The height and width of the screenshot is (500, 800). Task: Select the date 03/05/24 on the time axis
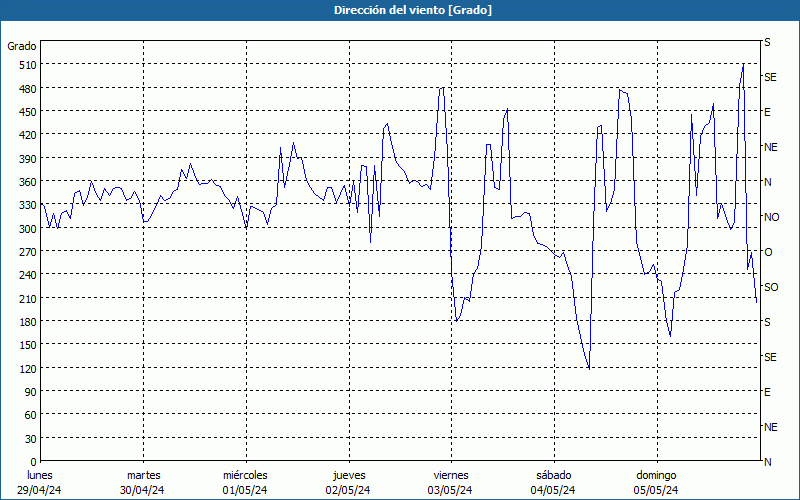pyautogui.click(x=450, y=490)
